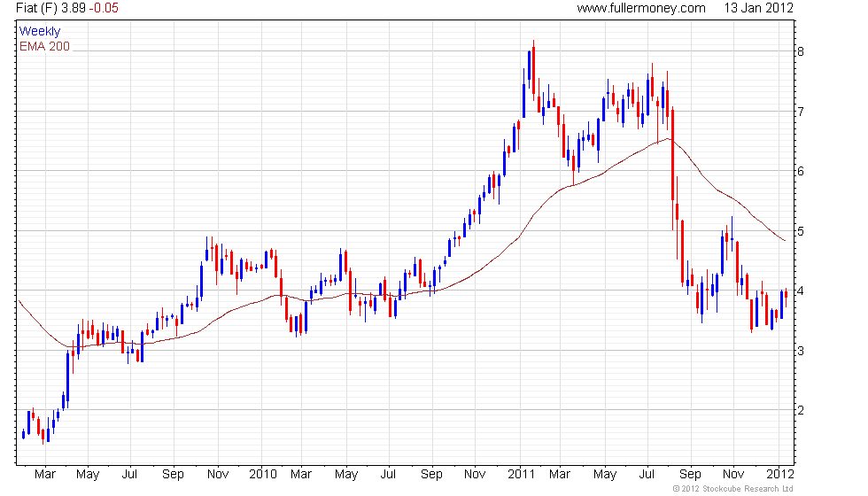Image resolution: width=868 pixels, height=496 pixels.
Task: Click 'Nov' axis label before 2010
Action: [218, 475]
